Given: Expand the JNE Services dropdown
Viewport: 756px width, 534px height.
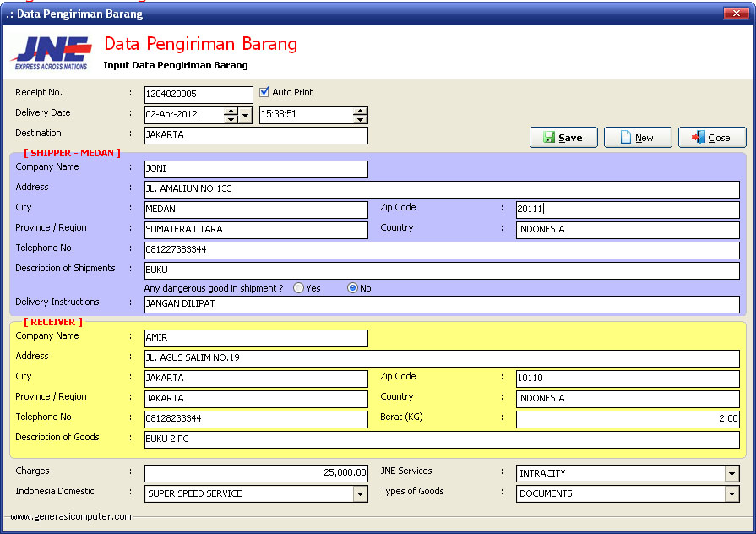Looking at the screenshot, I should click(732, 474).
